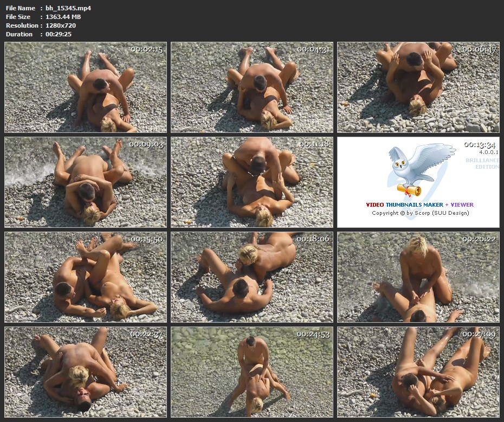Click the Brilliance Edition label
Image resolution: width=504 pixels, height=422 pixels.
click(x=482, y=164)
